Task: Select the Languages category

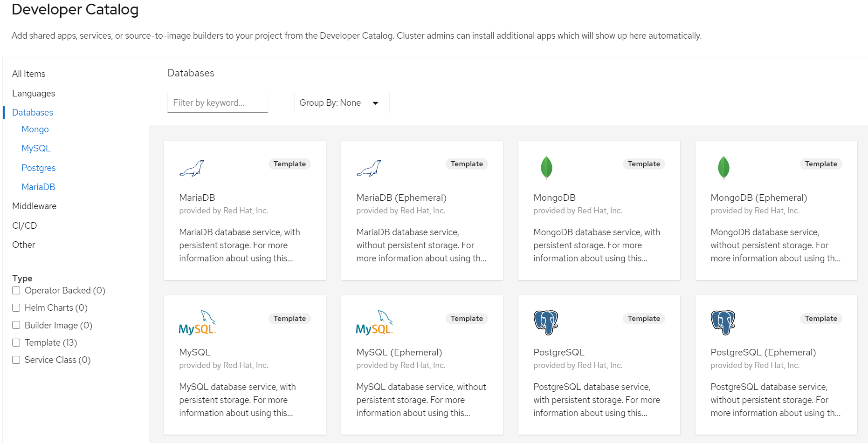Action: coord(34,93)
